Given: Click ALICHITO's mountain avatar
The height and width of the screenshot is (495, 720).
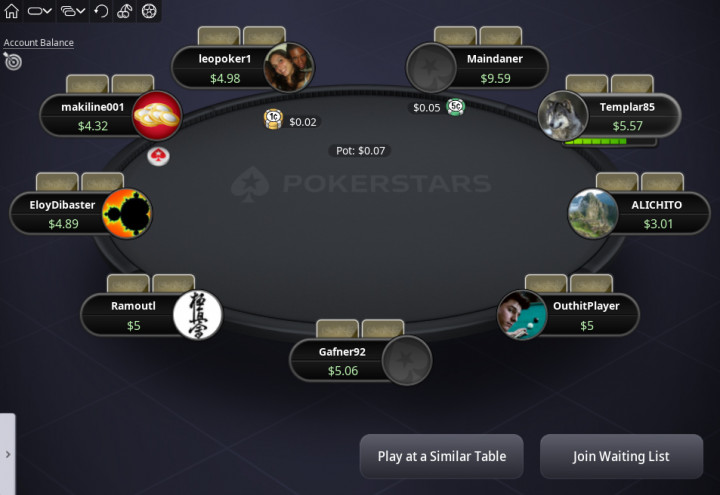Looking at the screenshot, I should click(593, 214).
